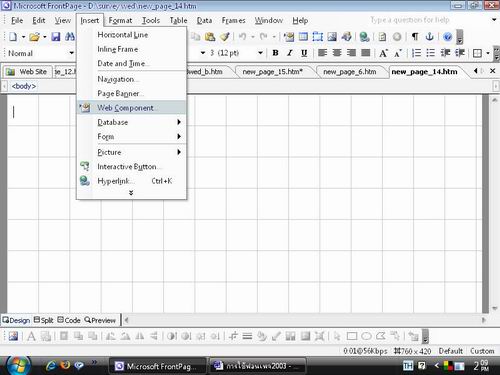Click the numbered list icon
The width and height of the screenshot is (500, 375).
tap(416, 53)
